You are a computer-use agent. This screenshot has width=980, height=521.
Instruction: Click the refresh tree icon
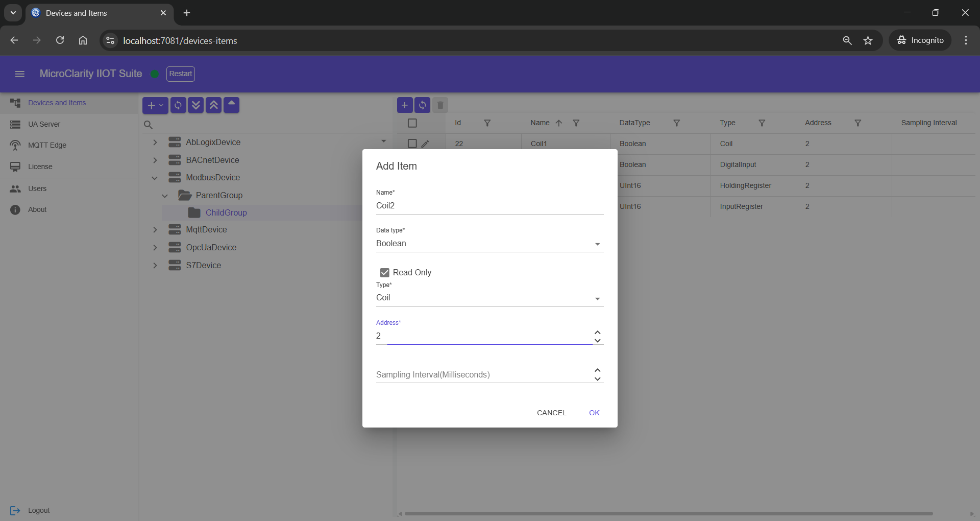[178, 105]
